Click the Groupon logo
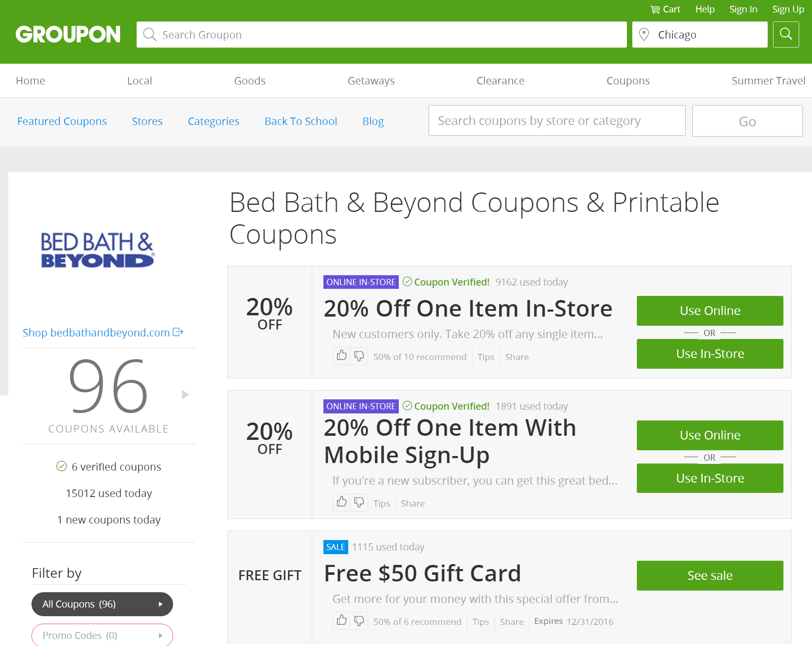 [68, 34]
